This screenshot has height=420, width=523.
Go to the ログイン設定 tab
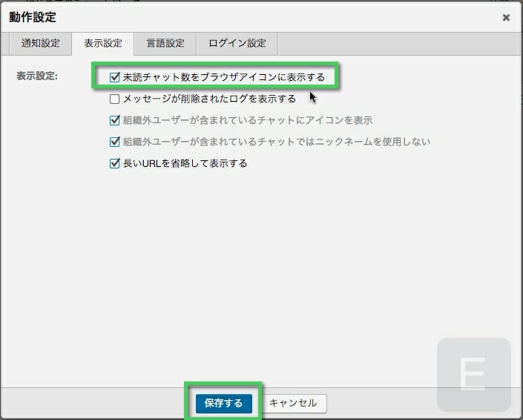coord(237,43)
